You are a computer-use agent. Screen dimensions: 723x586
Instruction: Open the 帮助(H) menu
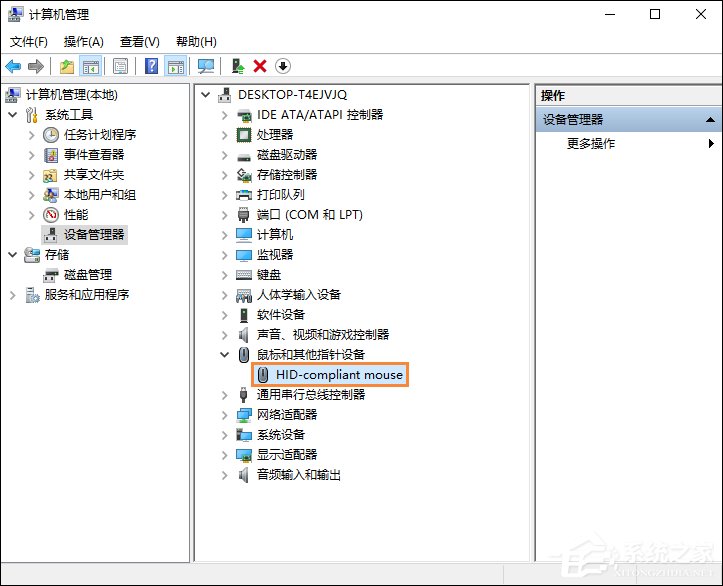[x=196, y=42]
